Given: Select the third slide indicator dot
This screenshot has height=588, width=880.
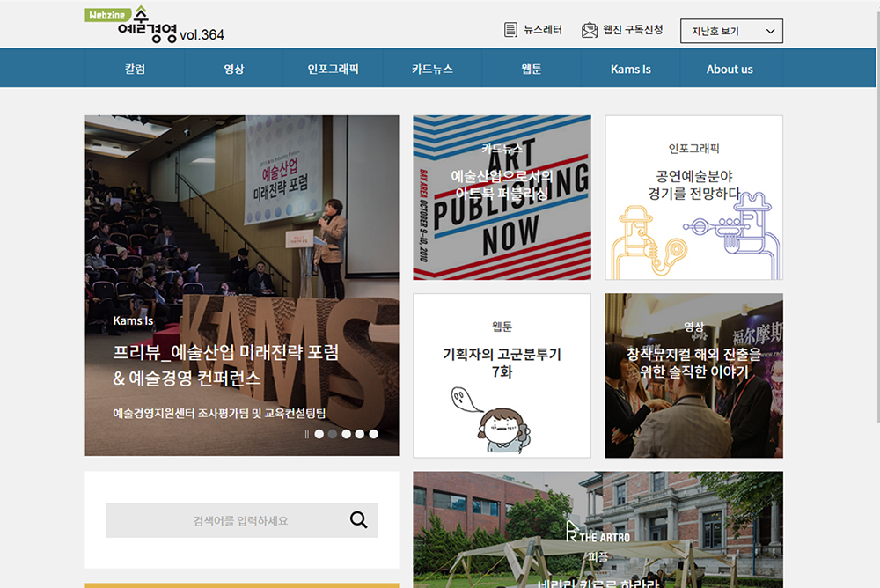Looking at the screenshot, I should click(346, 434).
